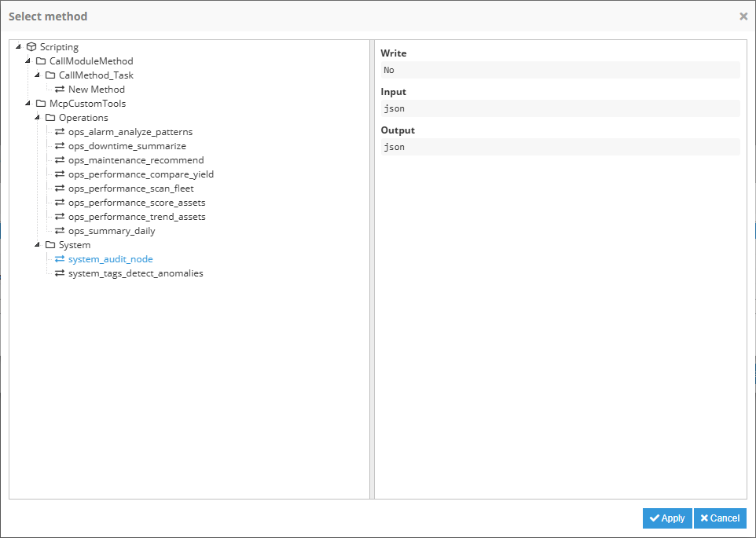Click the McpCustomTools label
Image resolution: width=756 pixels, height=538 pixels.
[87, 104]
